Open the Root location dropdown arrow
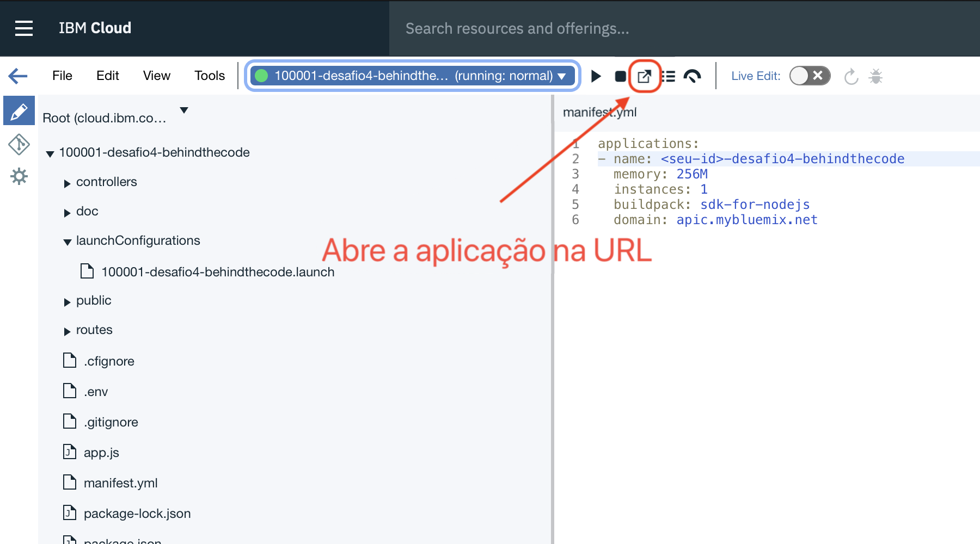Screen dimensions: 980x544 184,110
